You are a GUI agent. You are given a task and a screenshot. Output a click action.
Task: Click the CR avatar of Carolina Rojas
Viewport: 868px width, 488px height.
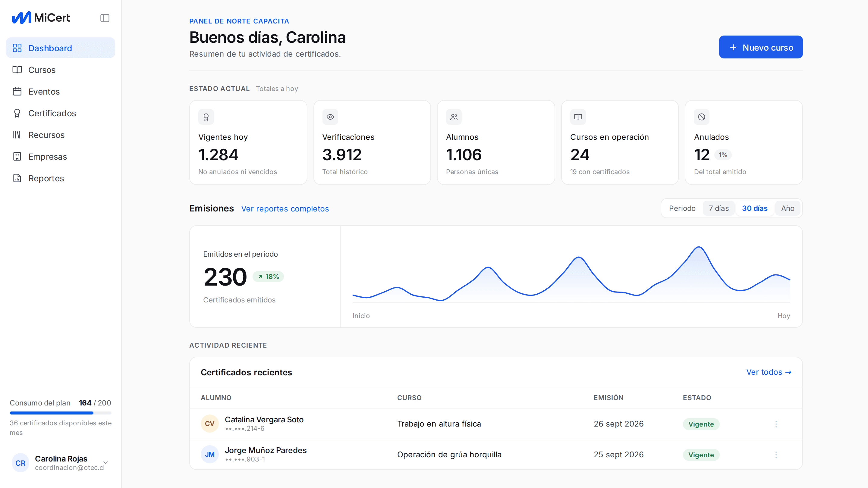tap(20, 463)
